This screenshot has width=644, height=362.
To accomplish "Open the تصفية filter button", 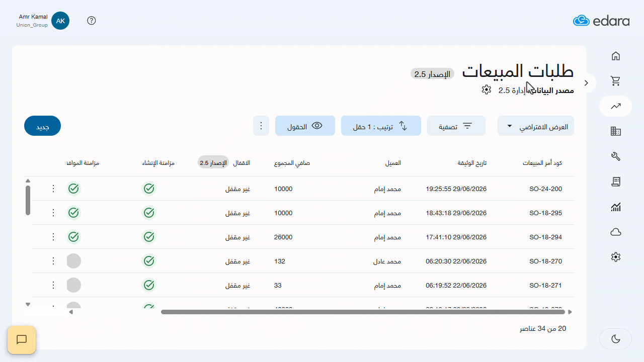I will point(456,126).
